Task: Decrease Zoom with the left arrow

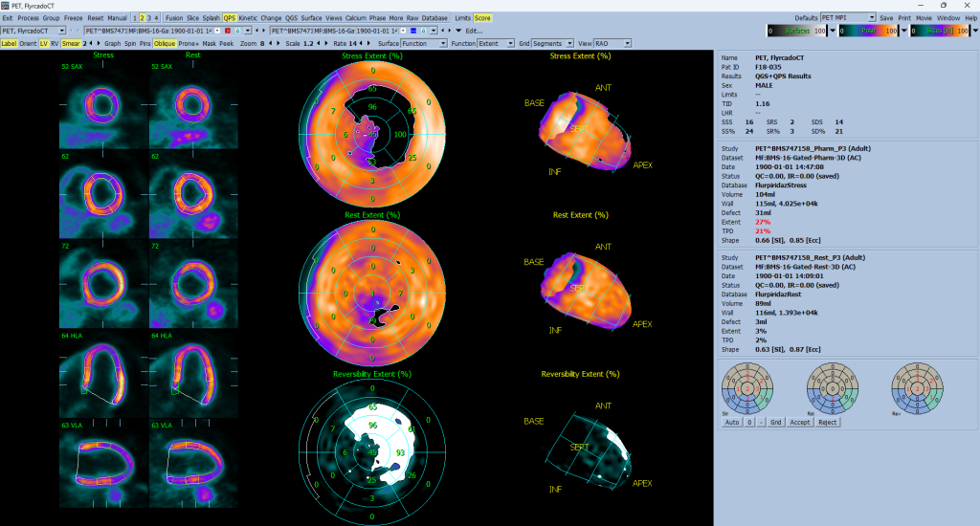Action: [270, 43]
